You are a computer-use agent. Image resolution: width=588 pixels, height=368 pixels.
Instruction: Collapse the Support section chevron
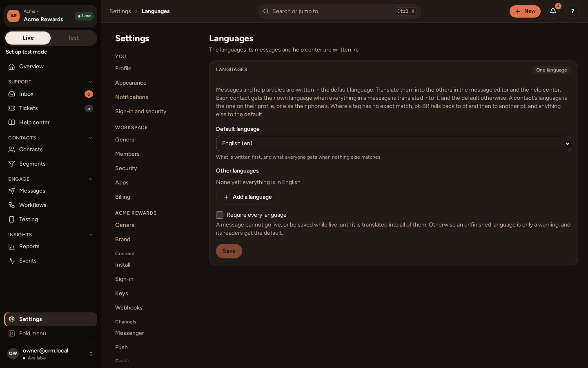point(91,82)
